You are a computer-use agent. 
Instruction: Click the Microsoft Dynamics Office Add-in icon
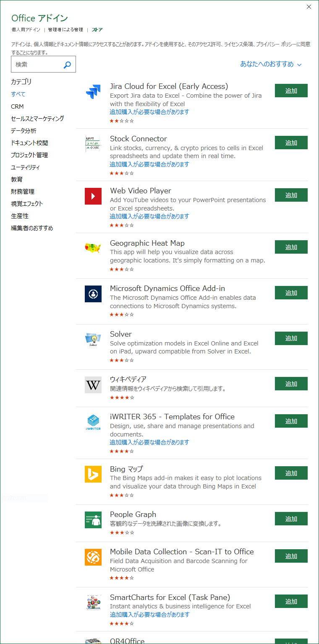point(93,294)
